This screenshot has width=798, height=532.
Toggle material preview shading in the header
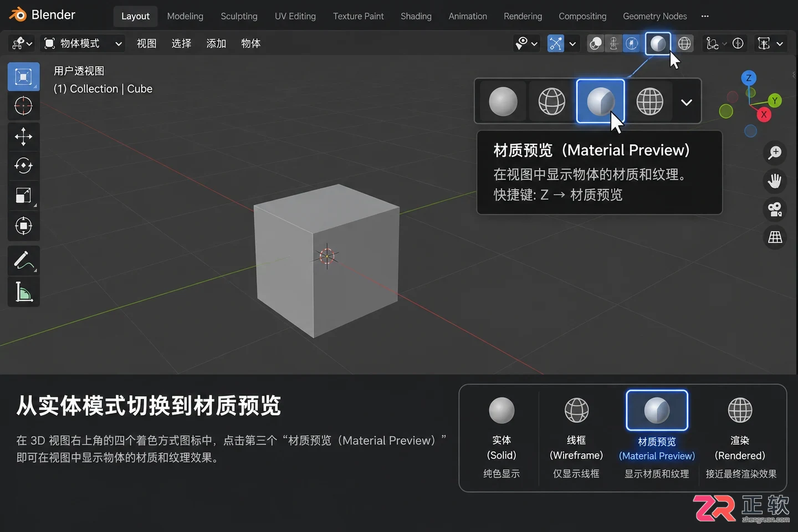tap(658, 43)
